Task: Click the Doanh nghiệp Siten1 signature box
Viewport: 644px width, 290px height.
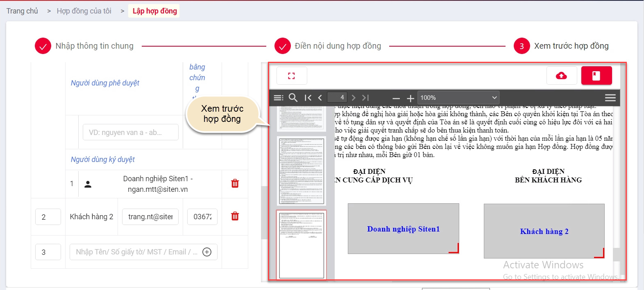Action: pos(404,229)
